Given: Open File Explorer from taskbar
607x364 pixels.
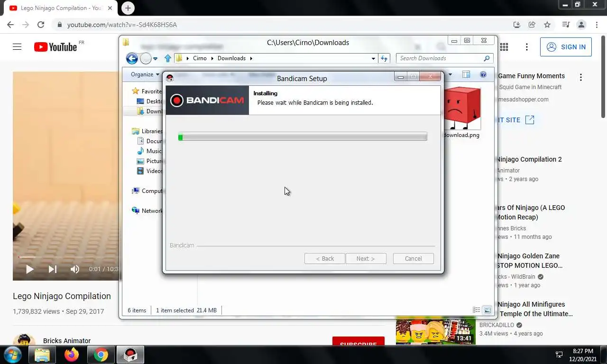Looking at the screenshot, I should [x=42, y=355].
